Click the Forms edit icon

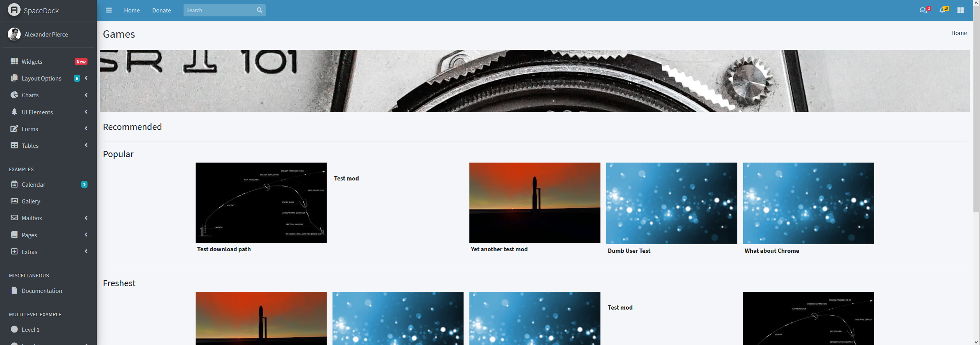[14, 128]
